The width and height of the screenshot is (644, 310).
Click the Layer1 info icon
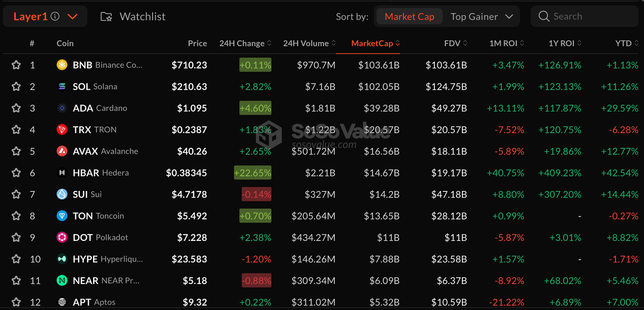pos(55,16)
